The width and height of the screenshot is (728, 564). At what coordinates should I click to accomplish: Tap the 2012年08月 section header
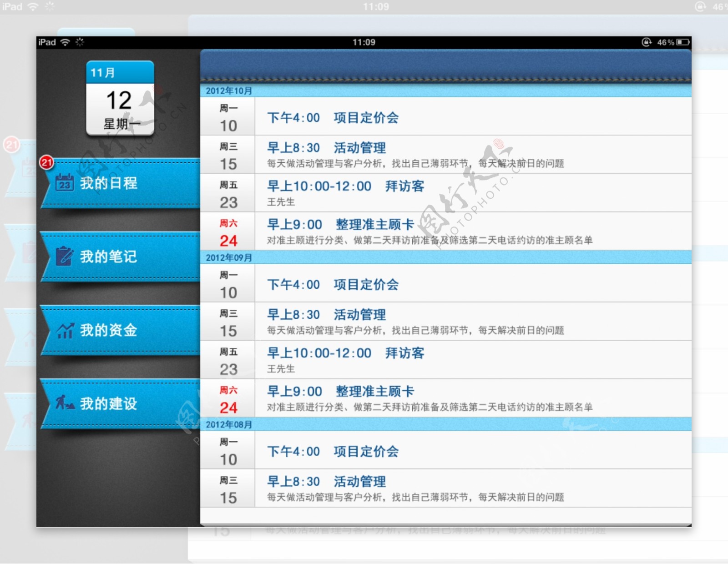[446, 424]
